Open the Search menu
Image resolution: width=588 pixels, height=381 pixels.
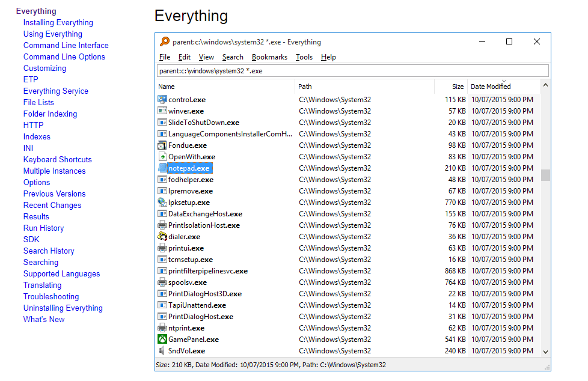coord(233,57)
